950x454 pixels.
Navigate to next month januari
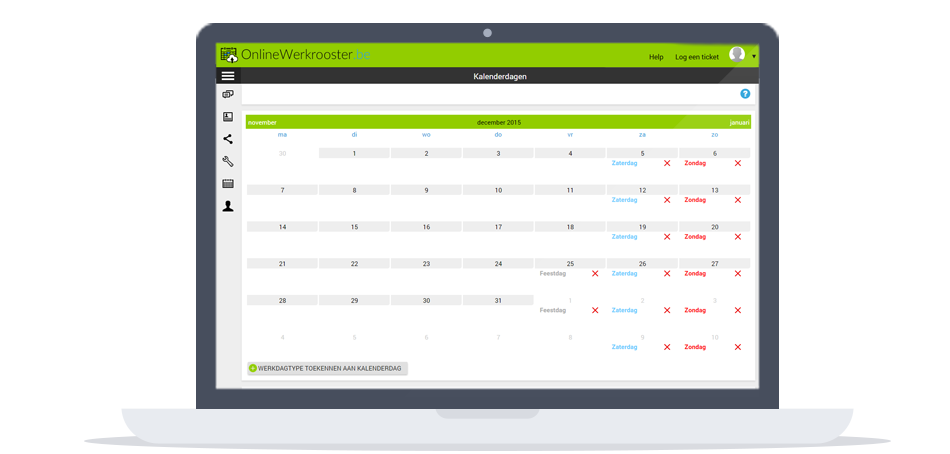739,122
